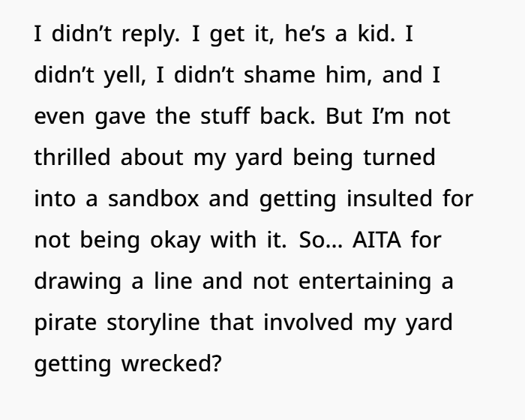Viewport: 525px width, 420px height.
Task: Click the word "But" after "back."
Action: pyautogui.click(x=343, y=116)
